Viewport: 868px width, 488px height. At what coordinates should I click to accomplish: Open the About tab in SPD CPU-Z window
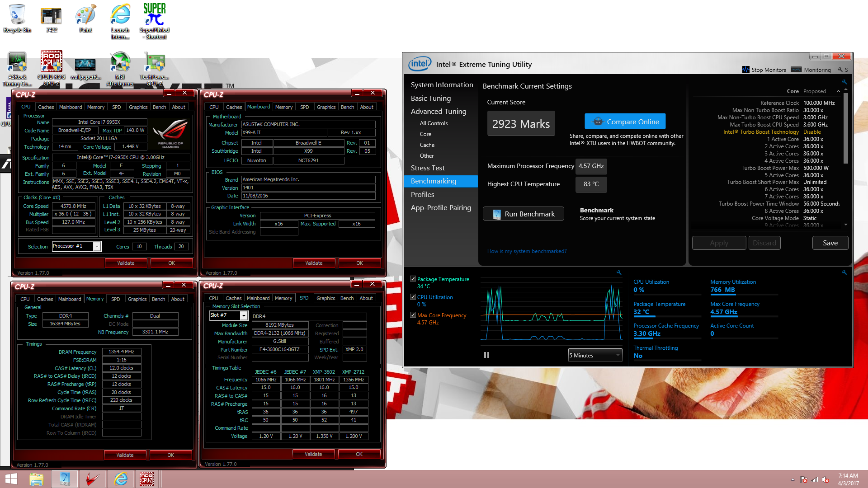pos(366,298)
